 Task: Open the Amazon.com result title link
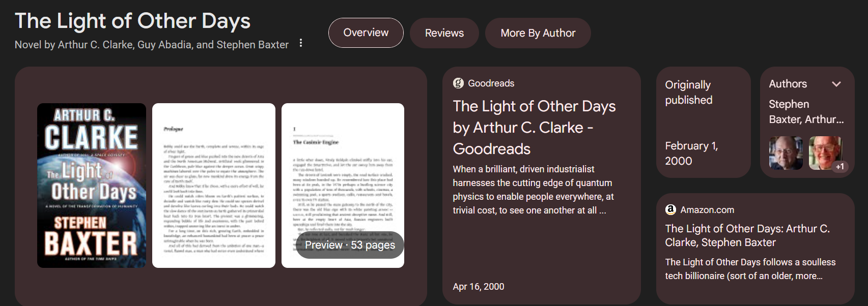coord(747,235)
